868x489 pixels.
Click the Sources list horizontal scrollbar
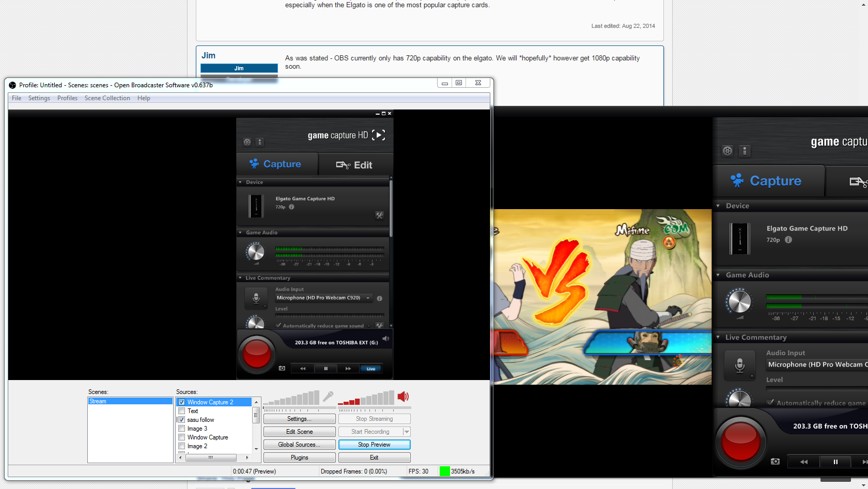click(214, 458)
